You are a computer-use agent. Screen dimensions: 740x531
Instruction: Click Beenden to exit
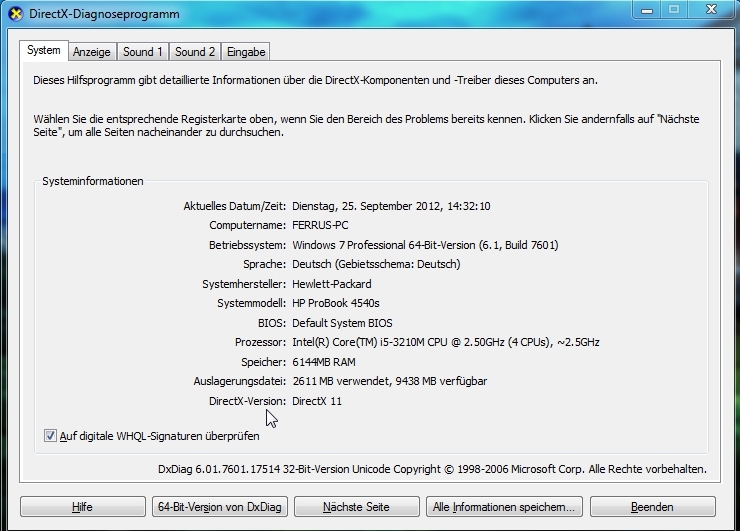click(x=652, y=507)
